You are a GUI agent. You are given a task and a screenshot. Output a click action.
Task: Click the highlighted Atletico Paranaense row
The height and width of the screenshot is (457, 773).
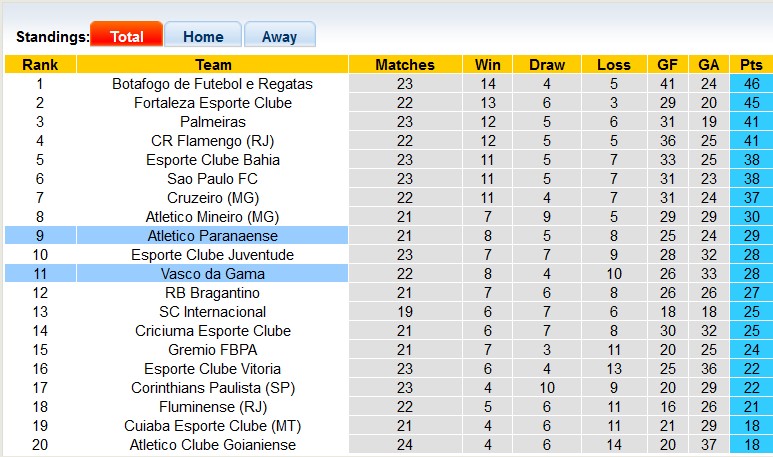[x=213, y=236]
